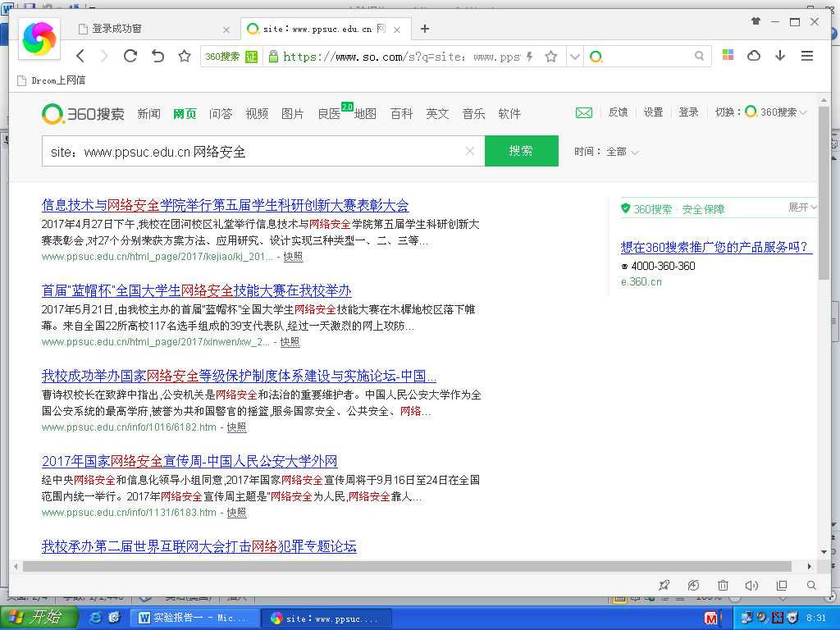Open the 软件 search category
Image resolution: width=840 pixels, height=630 pixels.
click(509, 113)
